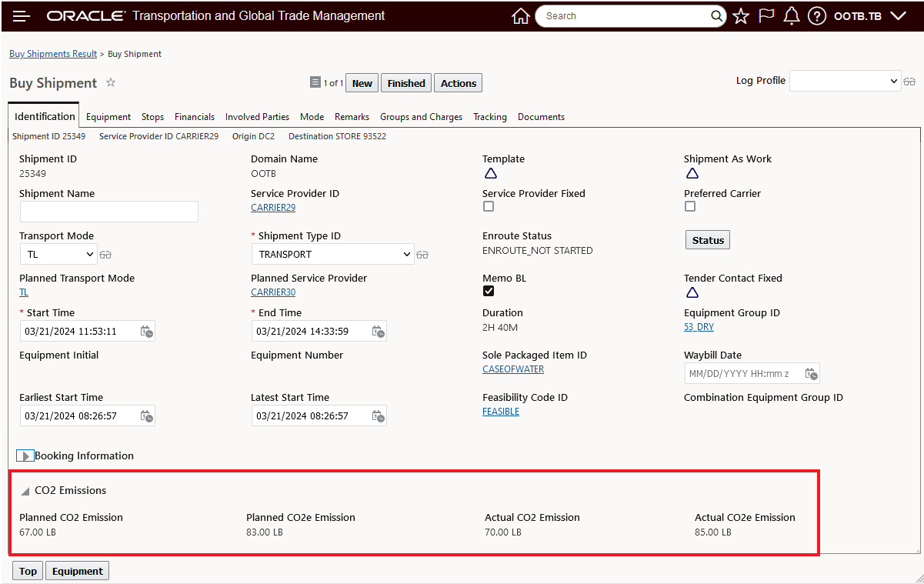Click the bottom Equipment button

(x=78, y=571)
